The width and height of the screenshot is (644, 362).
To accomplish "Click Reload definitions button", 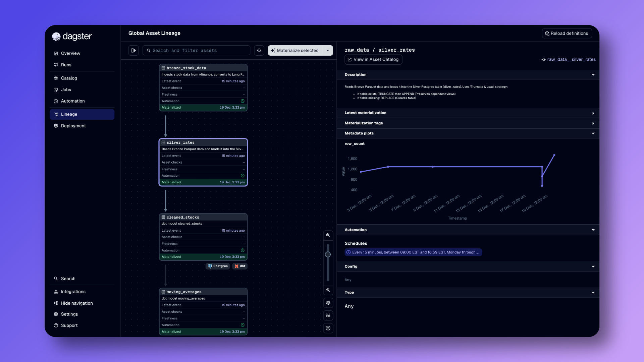I will [567, 34].
